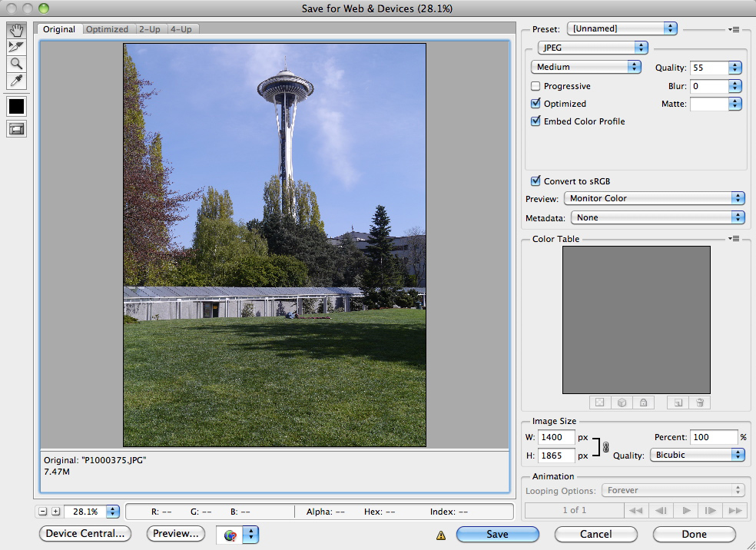Screen dimensions: 756x550
Task: Click the zoom out minus button
Action: point(43,512)
